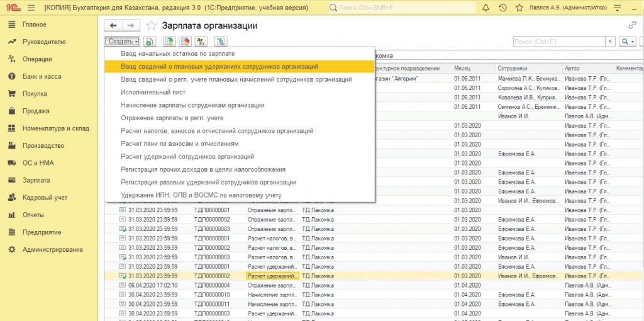Open the 1C main menu hamburger icon

tap(30, 8)
